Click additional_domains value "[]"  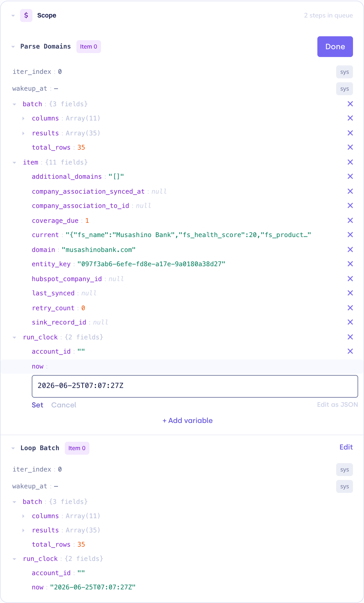[x=116, y=176]
